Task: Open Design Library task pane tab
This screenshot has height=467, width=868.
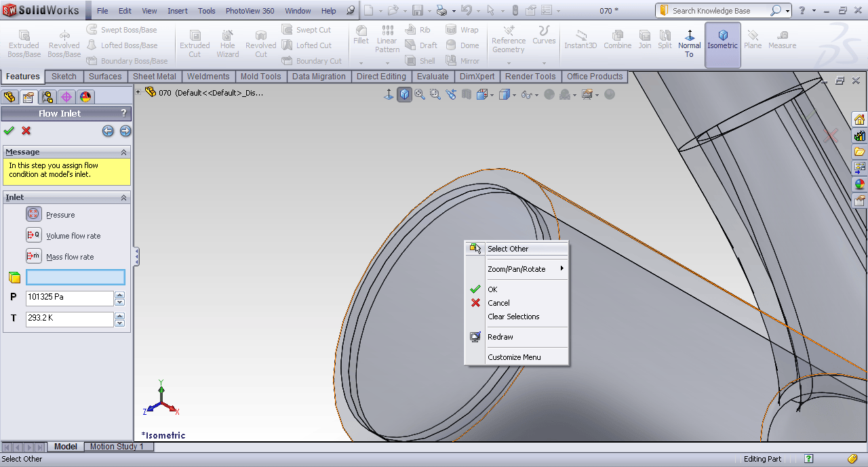Action: [x=860, y=136]
